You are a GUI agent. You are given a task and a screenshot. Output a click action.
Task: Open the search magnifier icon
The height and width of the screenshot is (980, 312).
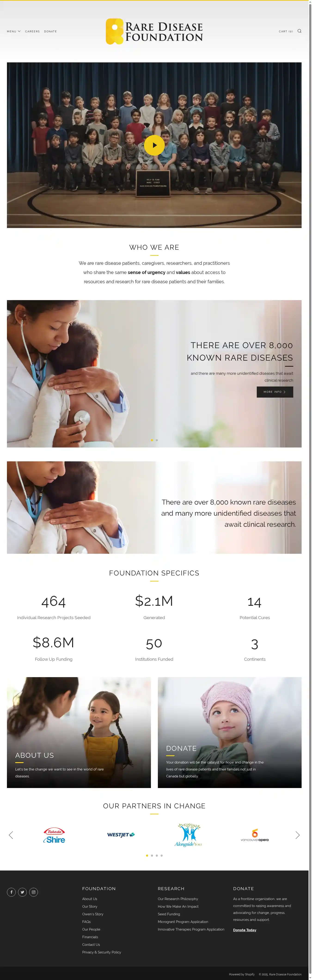coord(299,31)
